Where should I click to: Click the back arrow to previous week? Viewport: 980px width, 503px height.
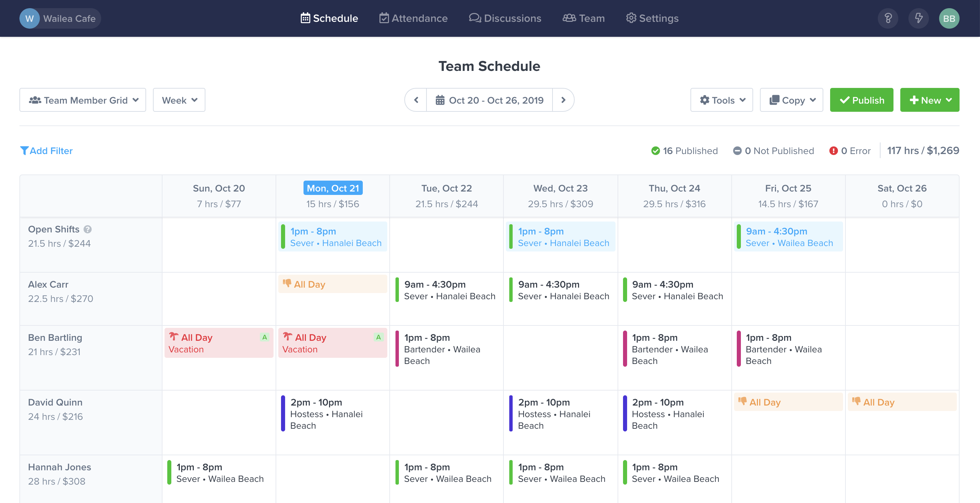[415, 100]
